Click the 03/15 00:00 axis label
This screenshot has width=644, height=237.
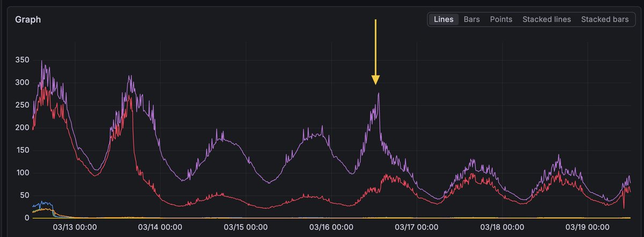click(x=245, y=227)
